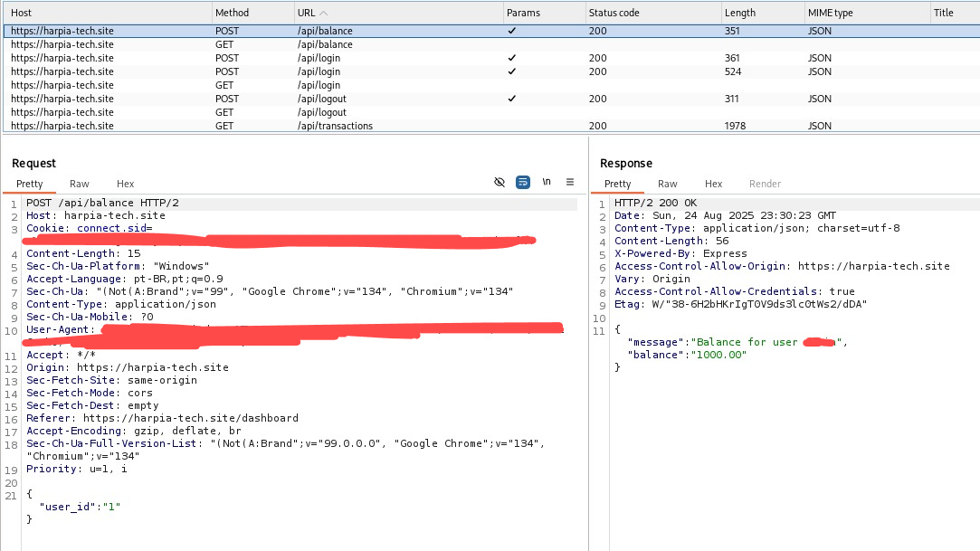Switch Request view to Hex tab
The width and height of the screenshot is (980, 551).
click(125, 184)
